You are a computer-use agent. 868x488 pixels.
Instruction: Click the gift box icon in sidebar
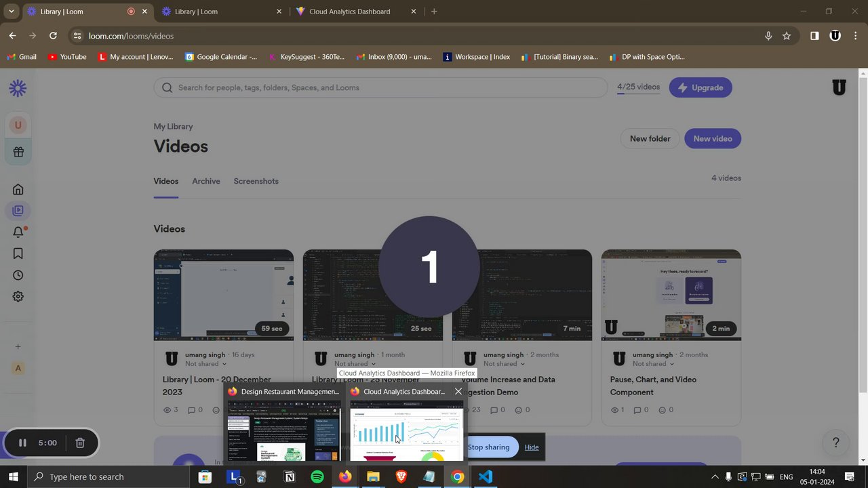(18, 152)
